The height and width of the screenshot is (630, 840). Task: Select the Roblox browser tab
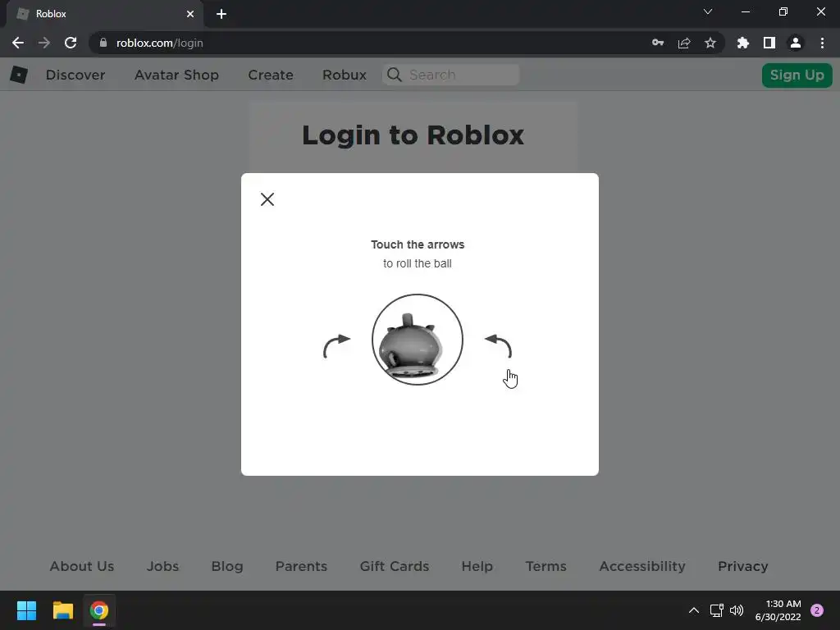[x=104, y=14]
